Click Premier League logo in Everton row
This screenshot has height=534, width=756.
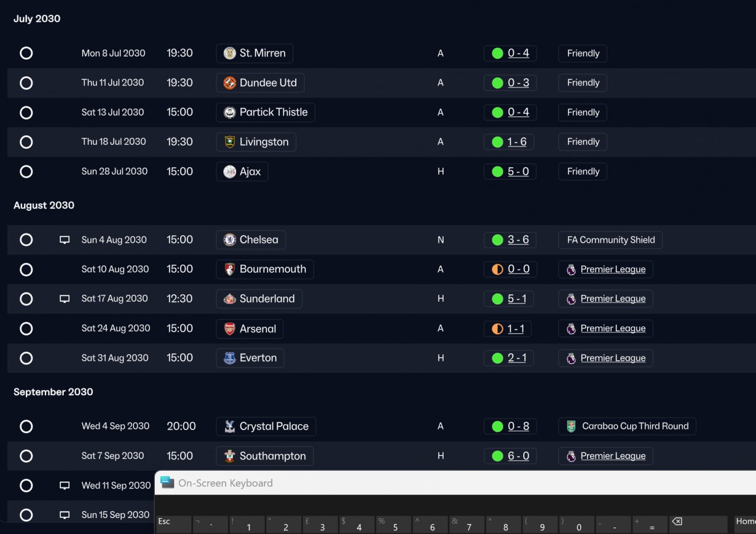pos(571,358)
